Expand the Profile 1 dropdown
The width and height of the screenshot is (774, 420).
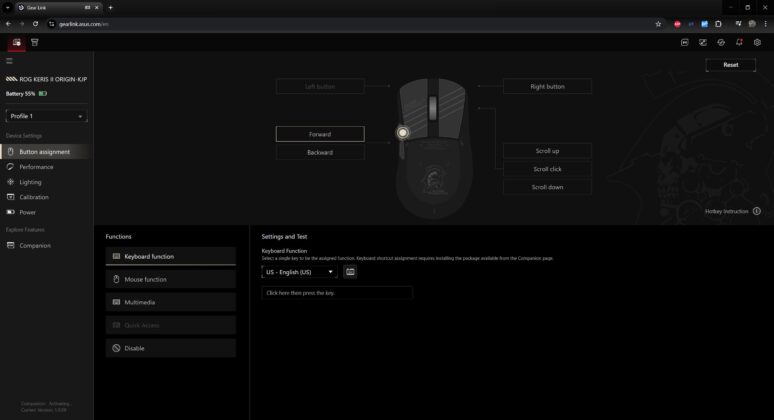[x=46, y=116]
